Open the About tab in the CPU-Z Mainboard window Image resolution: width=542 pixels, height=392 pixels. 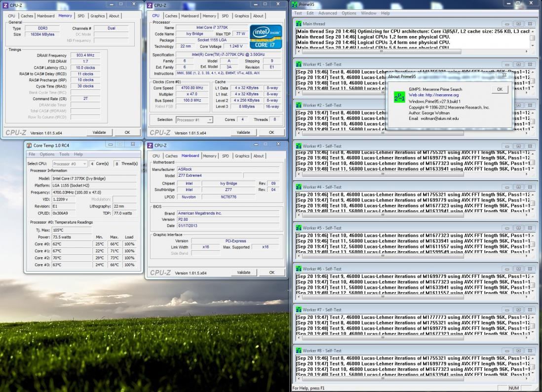(259, 156)
